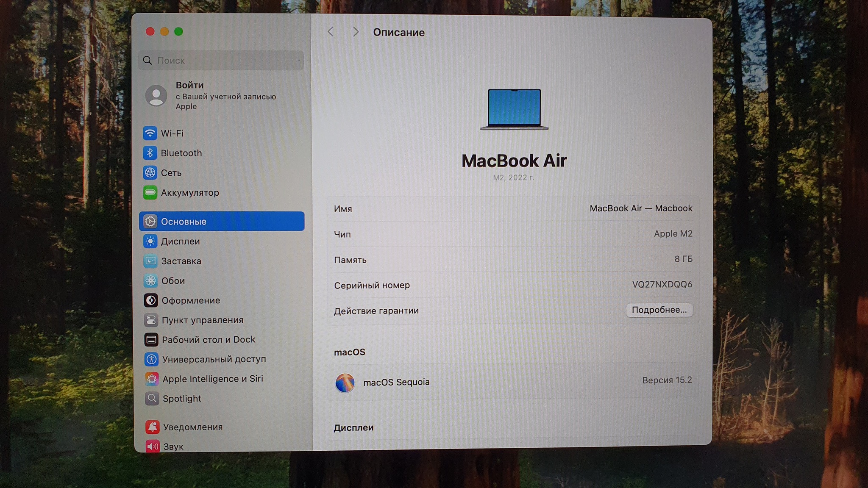The image size is (868, 488).
Task: Open the Пункт управления section
Action: pos(202,320)
